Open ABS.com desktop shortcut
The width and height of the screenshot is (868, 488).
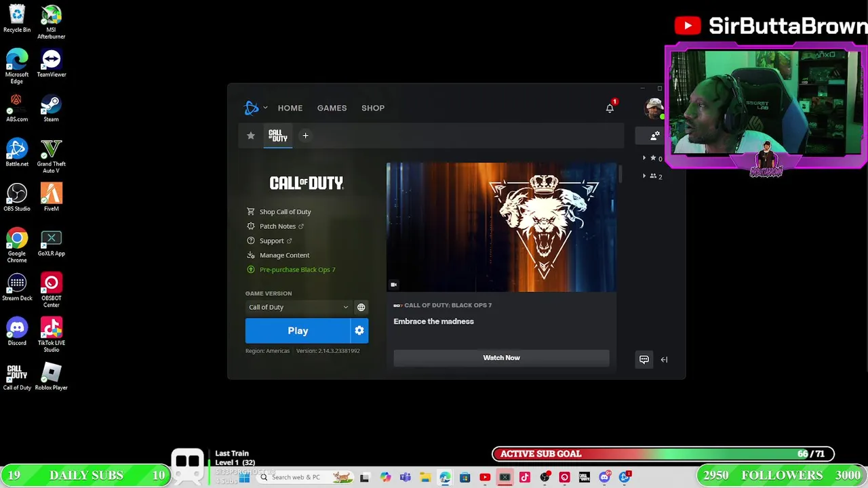pyautogui.click(x=17, y=108)
